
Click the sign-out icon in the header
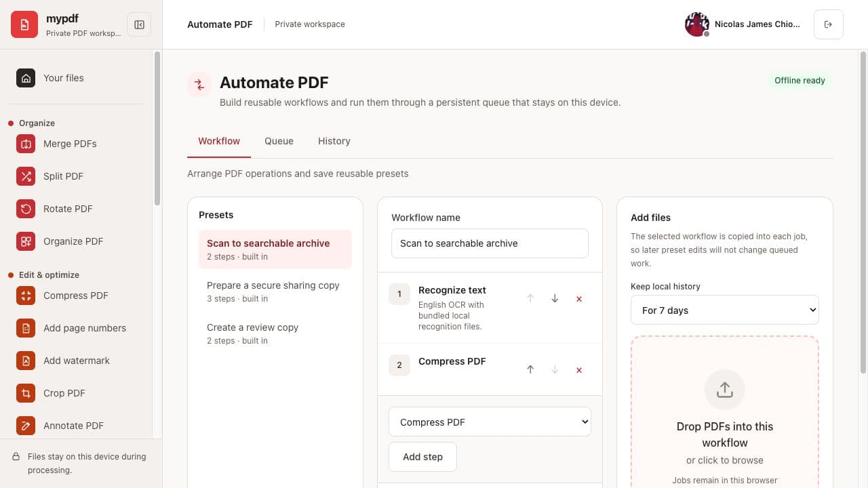(828, 24)
